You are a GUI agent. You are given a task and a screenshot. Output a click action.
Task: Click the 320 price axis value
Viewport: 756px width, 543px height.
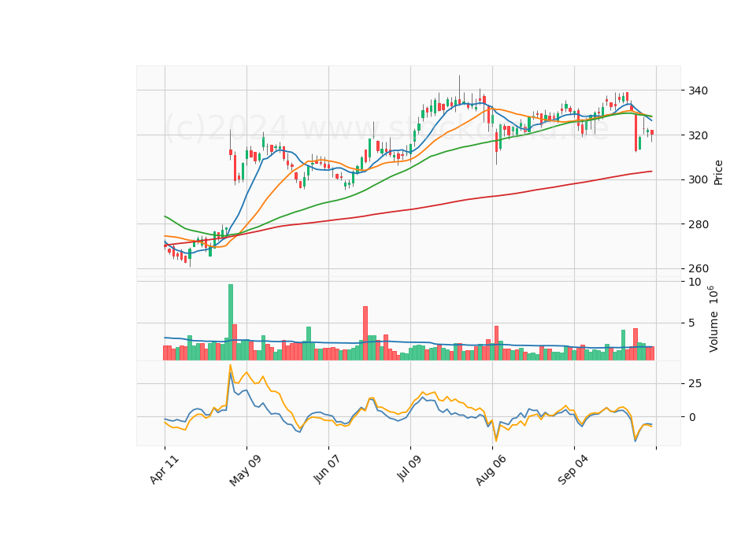[699, 135]
